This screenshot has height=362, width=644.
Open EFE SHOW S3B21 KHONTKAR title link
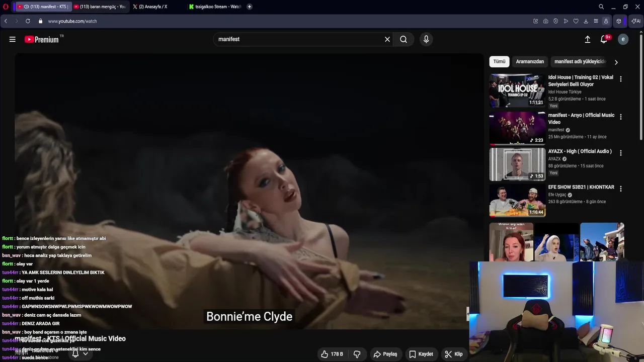click(581, 187)
